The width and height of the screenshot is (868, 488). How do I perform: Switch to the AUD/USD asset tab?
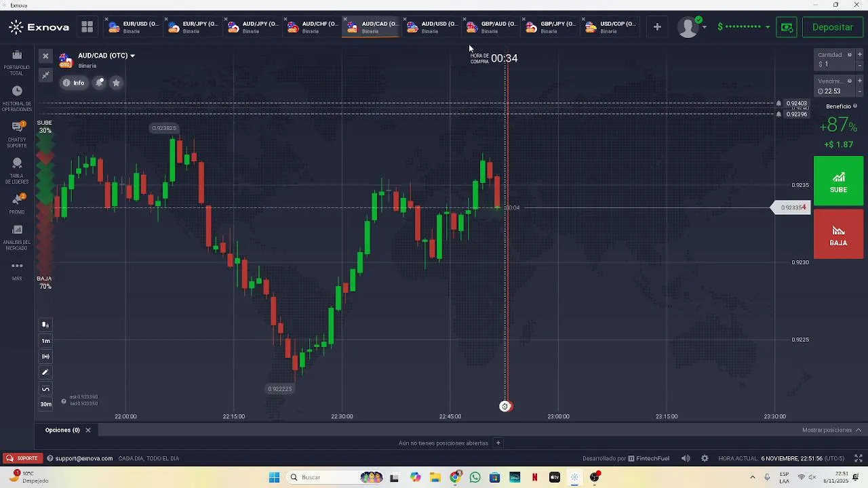coord(432,27)
